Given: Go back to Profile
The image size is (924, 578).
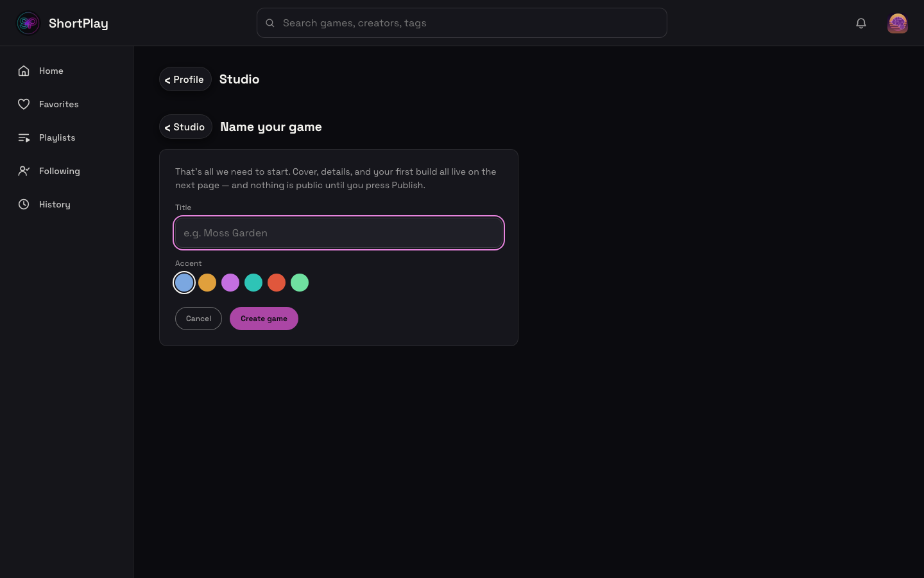Looking at the screenshot, I should (x=185, y=79).
